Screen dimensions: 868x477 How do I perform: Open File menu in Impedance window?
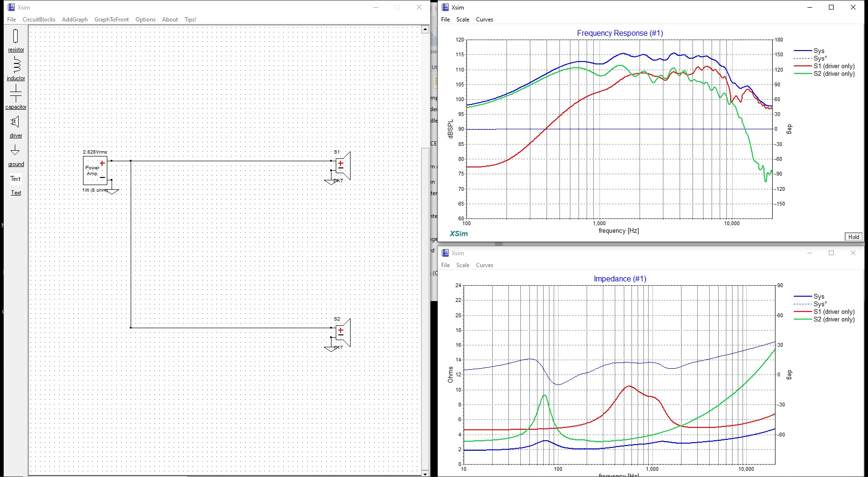(445, 265)
